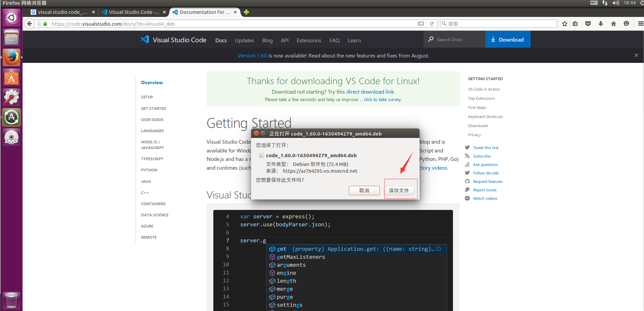Open Software Updater in launcher
Screen dimensions: 644x311
click(x=11, y=117)
